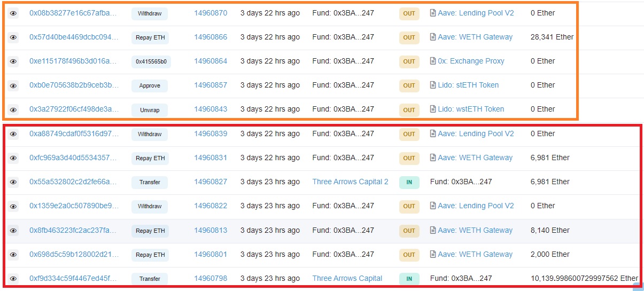Select the 28,341 Ether value
The height and width of the screenshot is (291, 644).
click(x=552, y=37)
